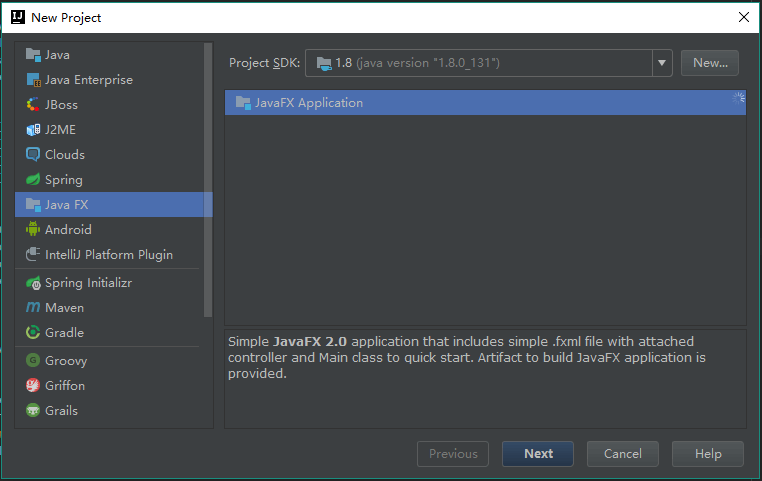Click the Grails icon
762x481 pixels.
(x=33, y=411)
